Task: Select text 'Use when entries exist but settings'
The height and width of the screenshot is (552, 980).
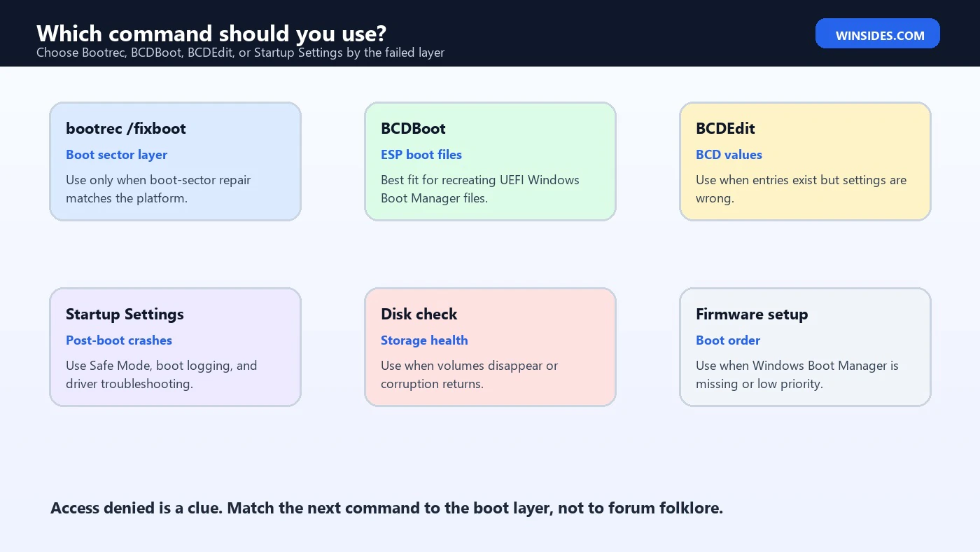Action: pyautogui.click(x=790, y=180)
